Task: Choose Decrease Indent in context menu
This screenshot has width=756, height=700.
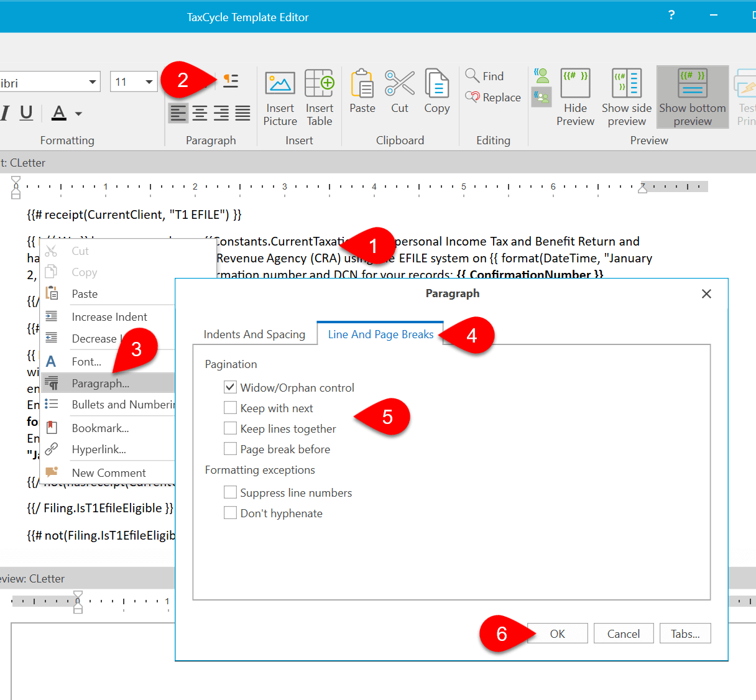Action: 94,339
